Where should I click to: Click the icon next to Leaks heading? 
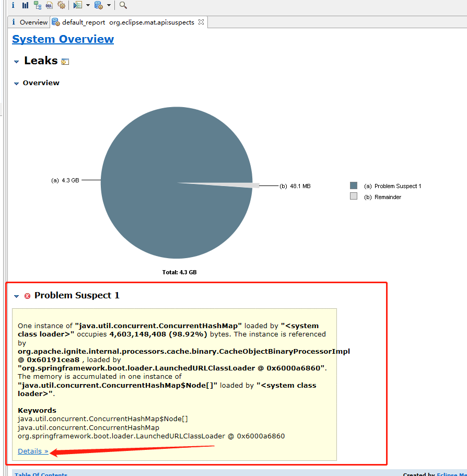click(65, 62)
